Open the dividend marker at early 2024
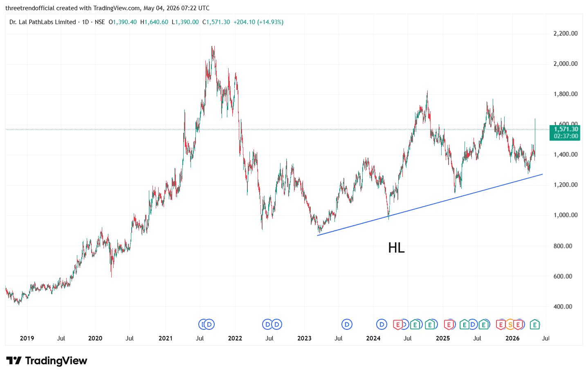Viewport: 588px width, 376px height. coord(382,325)
